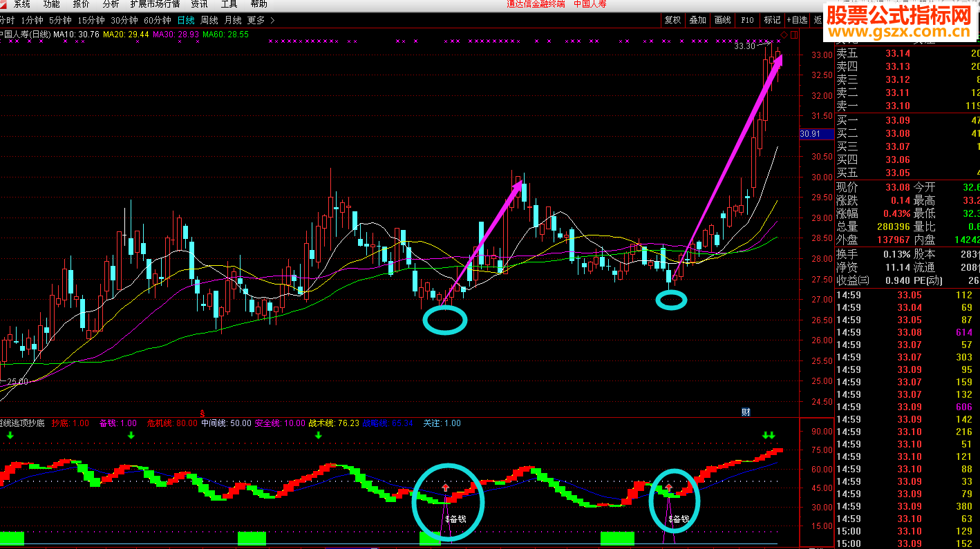Click the MA60: 28.55 indicator label
980x549 pixels.
(x=226, y=34)
